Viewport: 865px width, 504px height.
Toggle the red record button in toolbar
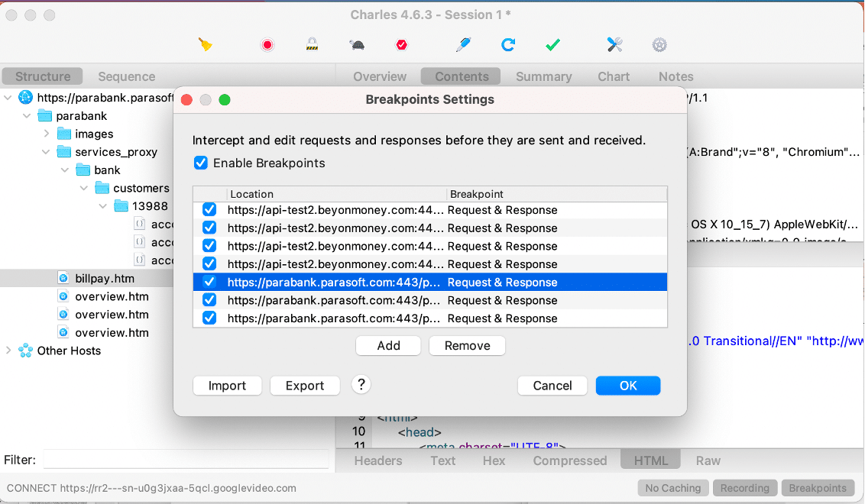(267, 45)
